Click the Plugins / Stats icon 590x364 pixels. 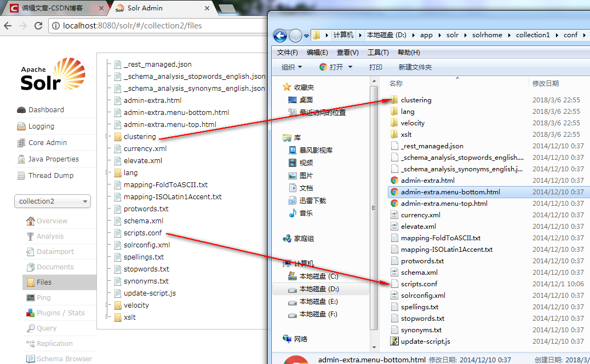(31, 313)
